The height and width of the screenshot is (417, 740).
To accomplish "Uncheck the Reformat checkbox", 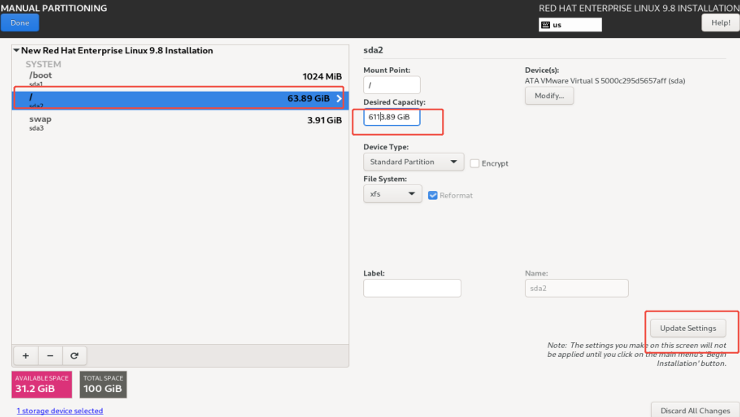I will click(x=433, y=195).
